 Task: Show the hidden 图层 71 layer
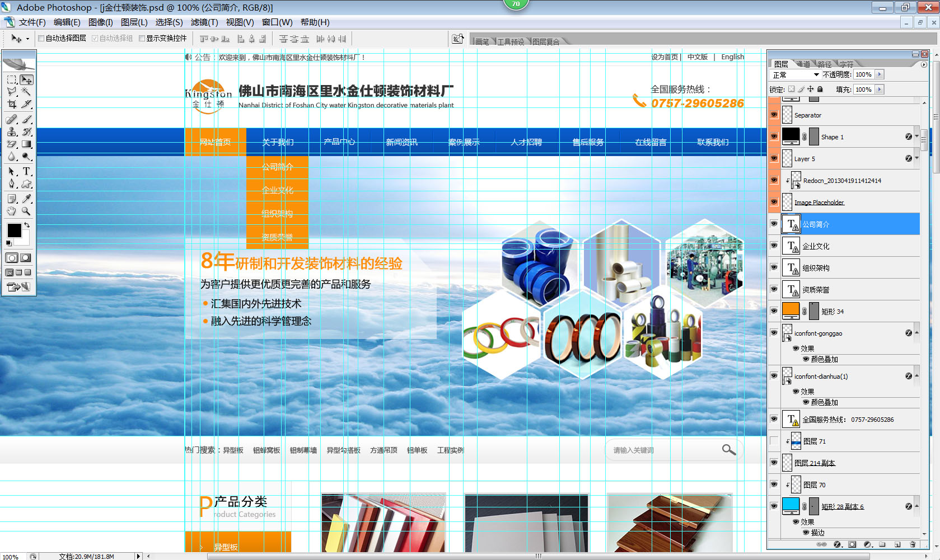[774, 441]
